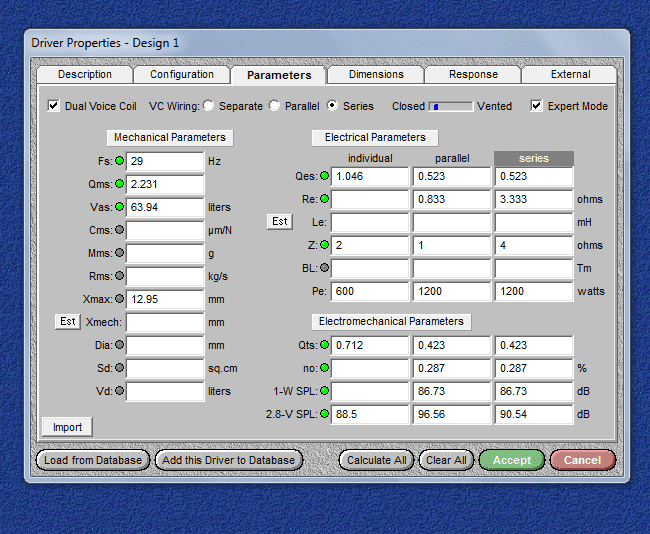650x534 pixels.
Task: Click the empty Xmech input field
Action: [165, 322]
